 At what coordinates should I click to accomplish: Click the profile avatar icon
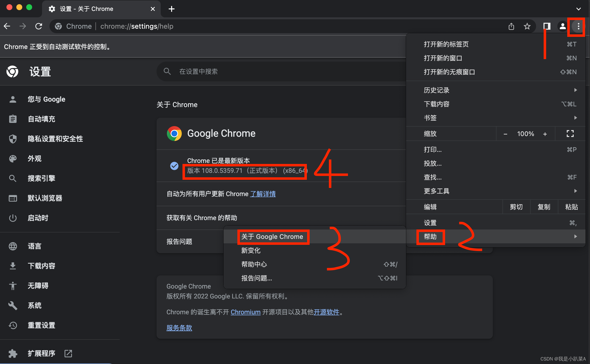click(x=563, y=26)
